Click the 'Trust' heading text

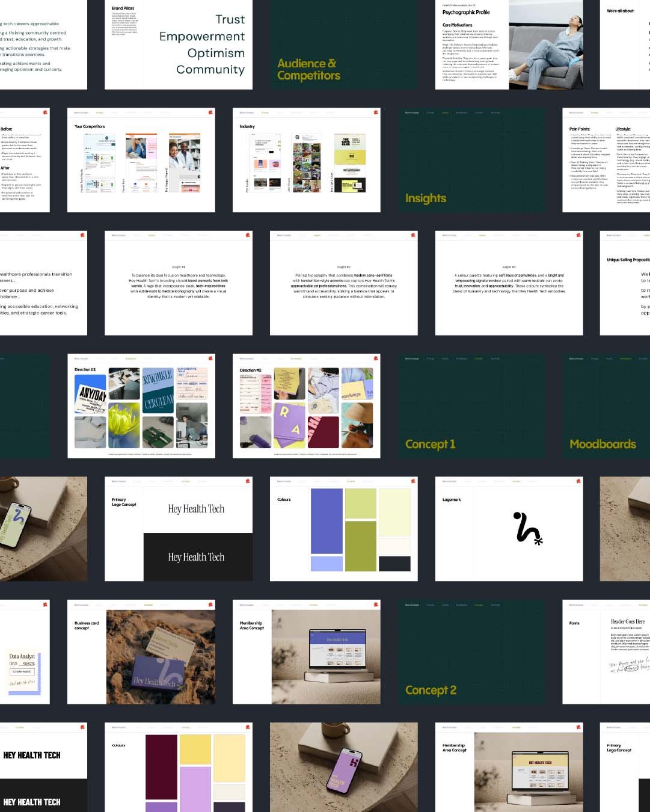tap(230, 20)
